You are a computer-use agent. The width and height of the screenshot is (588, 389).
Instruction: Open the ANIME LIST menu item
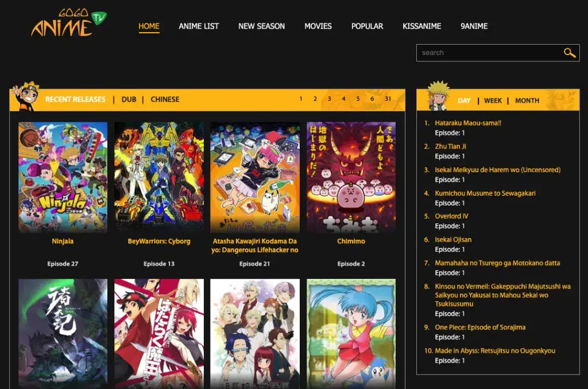click(199, 26)
